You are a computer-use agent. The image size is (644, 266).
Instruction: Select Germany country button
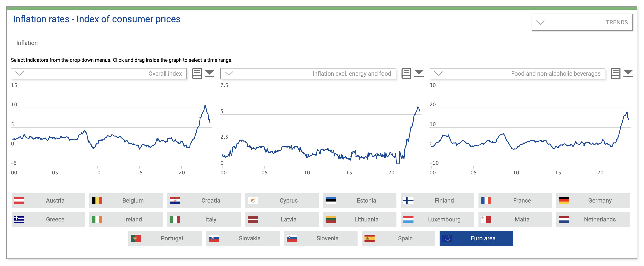coord(593,201)
